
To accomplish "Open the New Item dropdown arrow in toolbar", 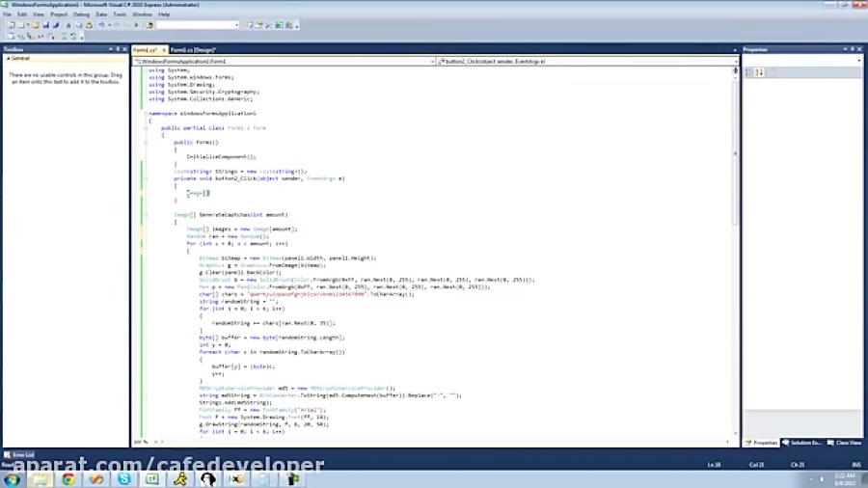I will coord(28,25).
